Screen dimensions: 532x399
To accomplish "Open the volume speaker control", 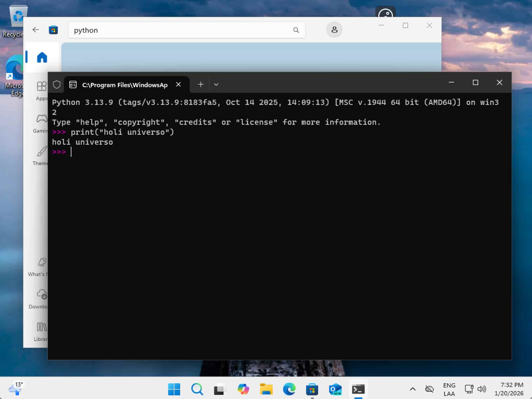I will [x=482, y=389].
